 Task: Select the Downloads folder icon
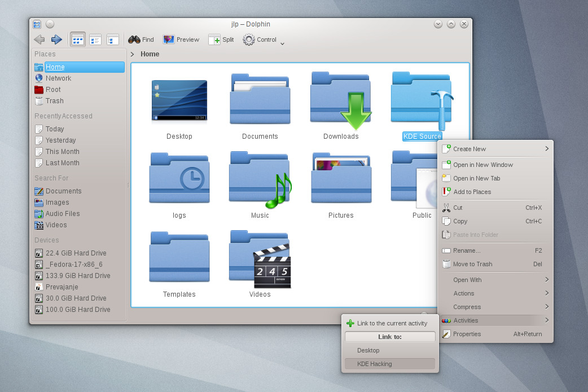[x=341, y=100]
